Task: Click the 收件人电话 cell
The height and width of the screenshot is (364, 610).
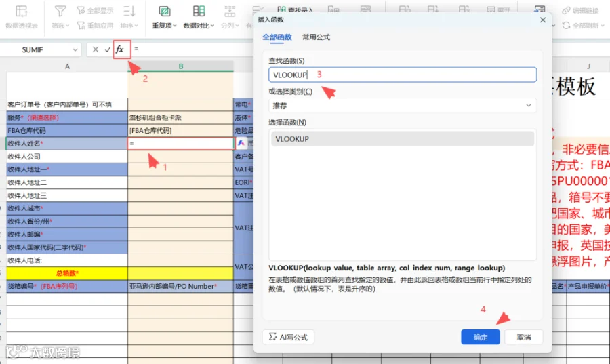Action: tap(67, 260)
